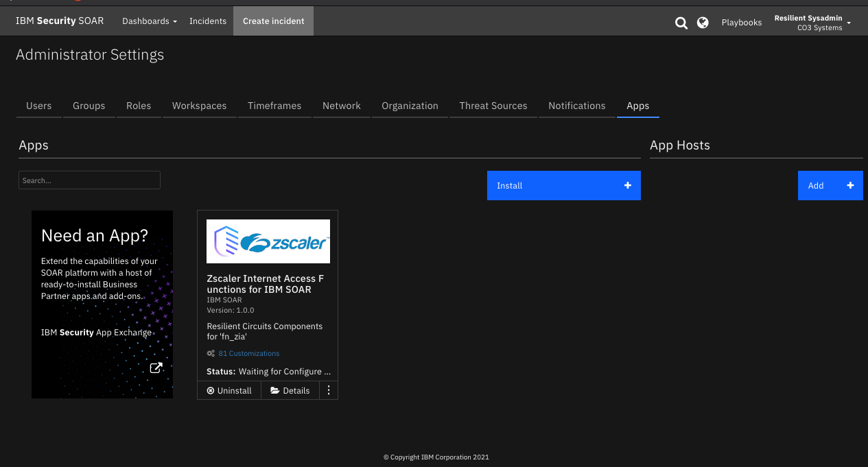Screen dimensions: 868x467
Task: Switch to the Users tab
Action: (38, 106)
